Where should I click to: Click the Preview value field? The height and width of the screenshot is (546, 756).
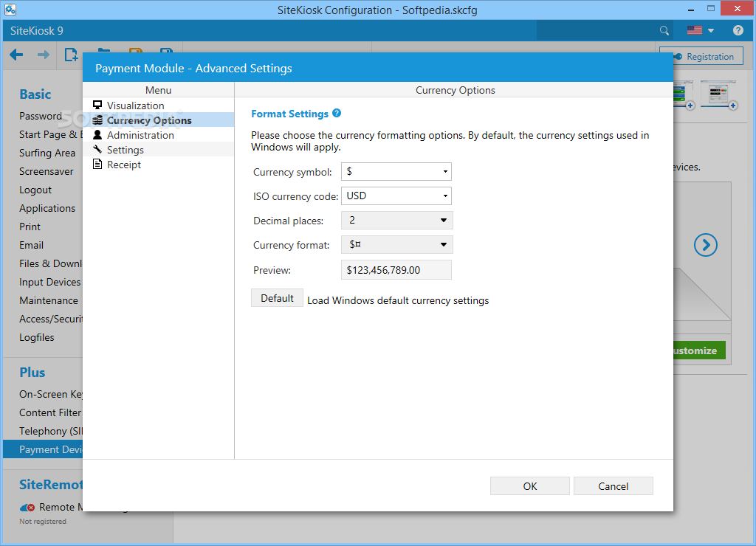pyautogui.click(x=396, y=270)
